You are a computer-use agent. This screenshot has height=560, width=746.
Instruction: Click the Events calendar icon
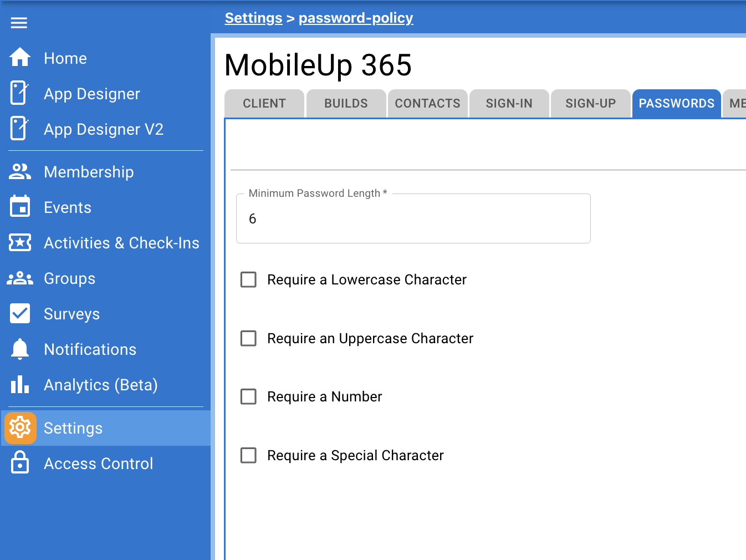[x=20, y=207]
